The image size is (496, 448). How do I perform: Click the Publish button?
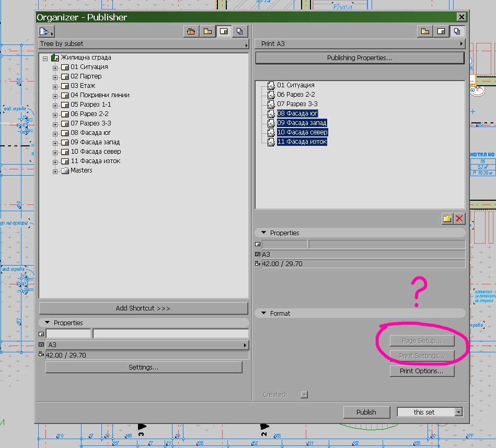pos(366,412)
